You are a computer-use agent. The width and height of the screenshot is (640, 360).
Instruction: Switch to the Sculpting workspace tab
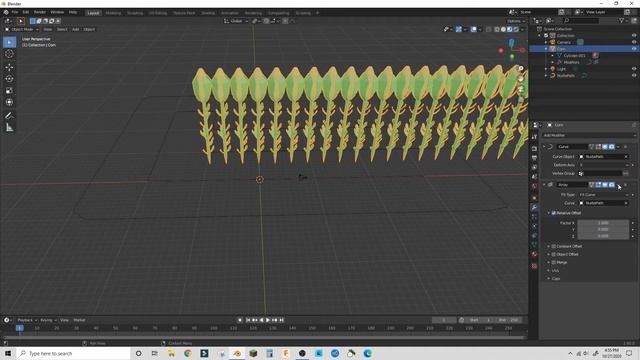pyautogui.click(x=135, y=13)
